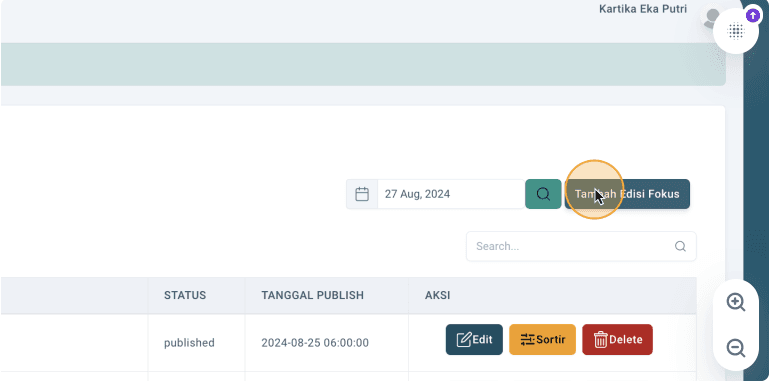Click the Kartika Eka Putri user name
This screenshot has height=383, width=770.
[x=643, y=9]
